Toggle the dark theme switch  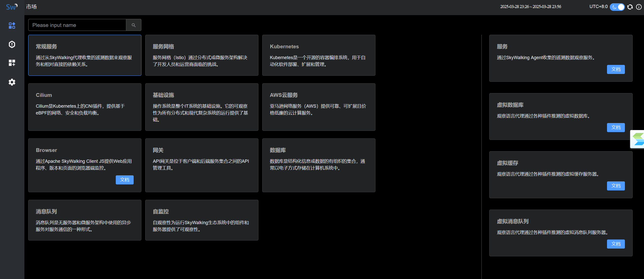click(x=617, y=7)
